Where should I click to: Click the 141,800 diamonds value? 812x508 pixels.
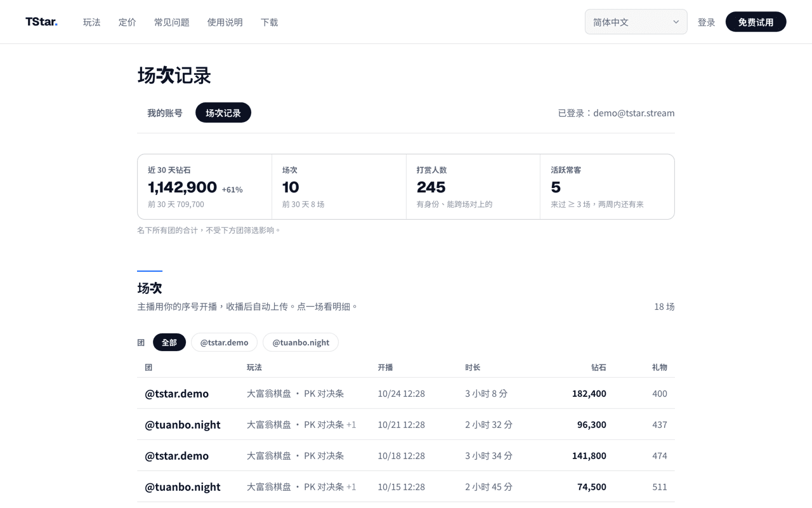click(x=589, y=455)
